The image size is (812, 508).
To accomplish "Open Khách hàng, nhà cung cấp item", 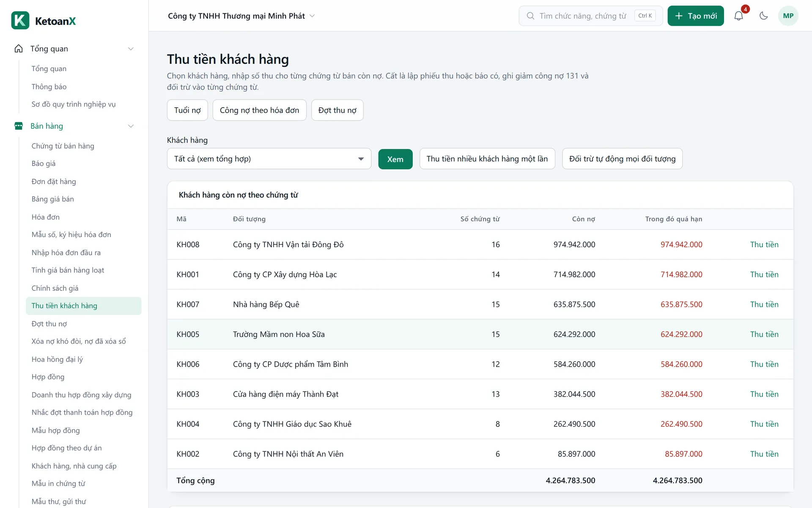I will click(74, 466).
